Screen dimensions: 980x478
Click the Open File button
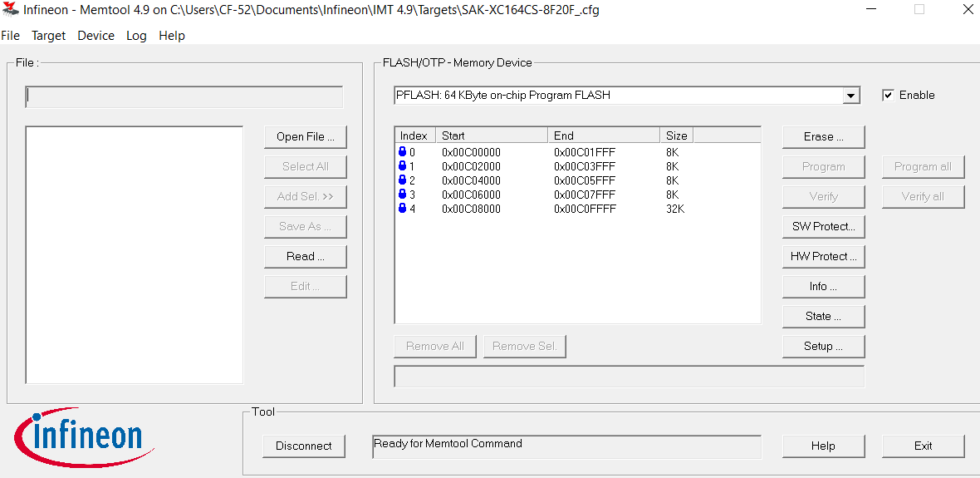point(305,137)
